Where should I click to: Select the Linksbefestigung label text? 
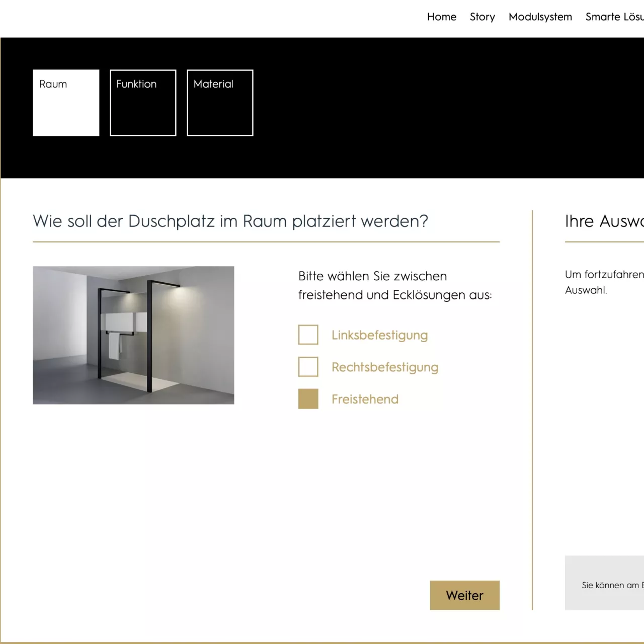tap(379, 335)
